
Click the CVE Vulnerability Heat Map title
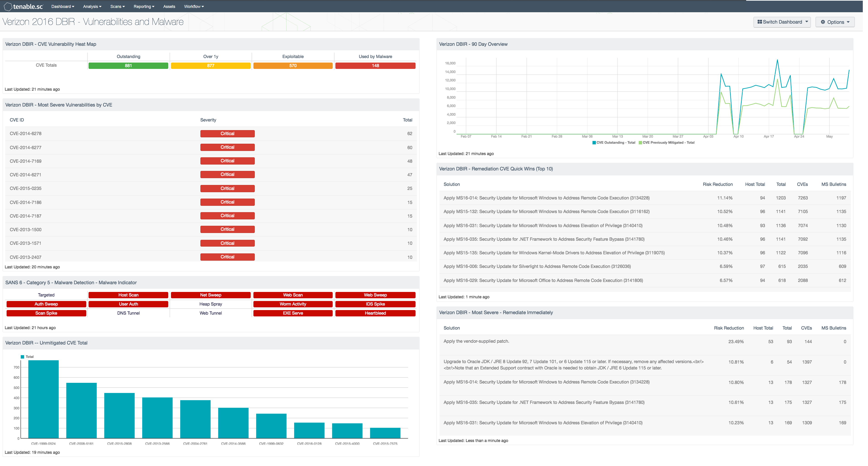coord(50,44)
